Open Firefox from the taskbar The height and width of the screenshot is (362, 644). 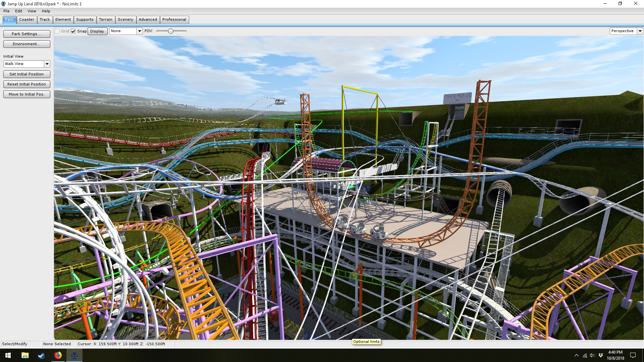click(x=58, y=355)
